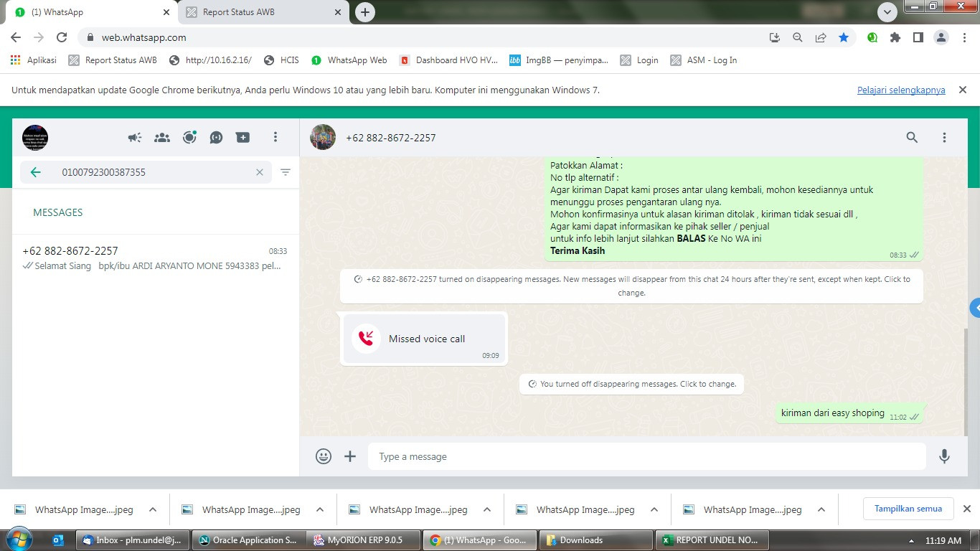Open the ImgBB bookmark
Image resolution: width=980 pixels, height=551 pixels.
click(x=559, y=60)
